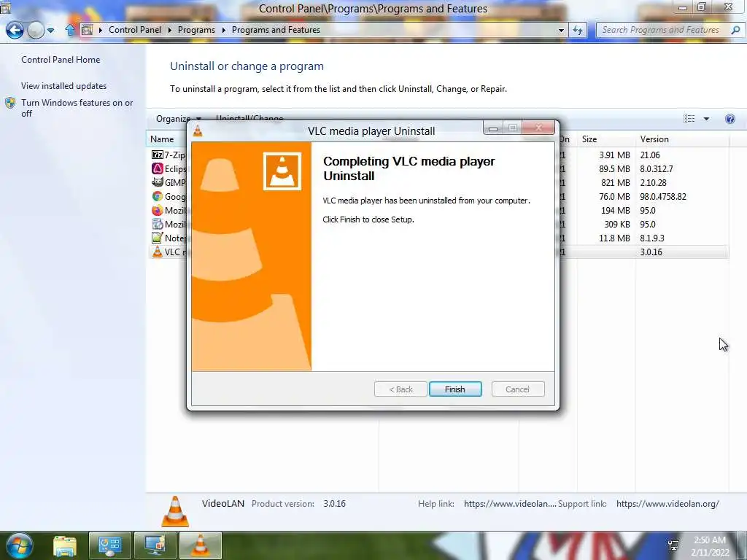Open Windows Explorer from the taskbar
The height and width of the screenshot is (560, 747).
coord(65,545)
